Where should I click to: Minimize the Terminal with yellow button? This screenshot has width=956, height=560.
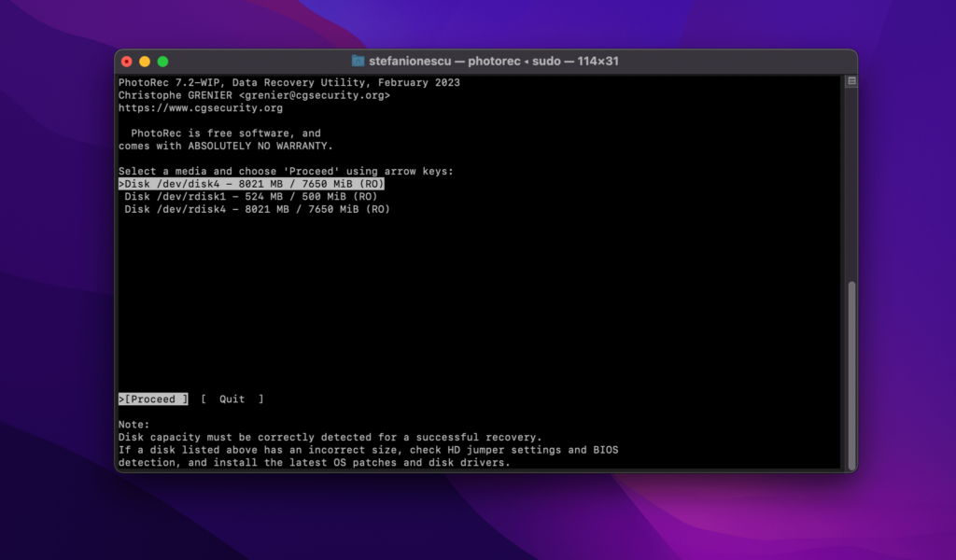145,62
